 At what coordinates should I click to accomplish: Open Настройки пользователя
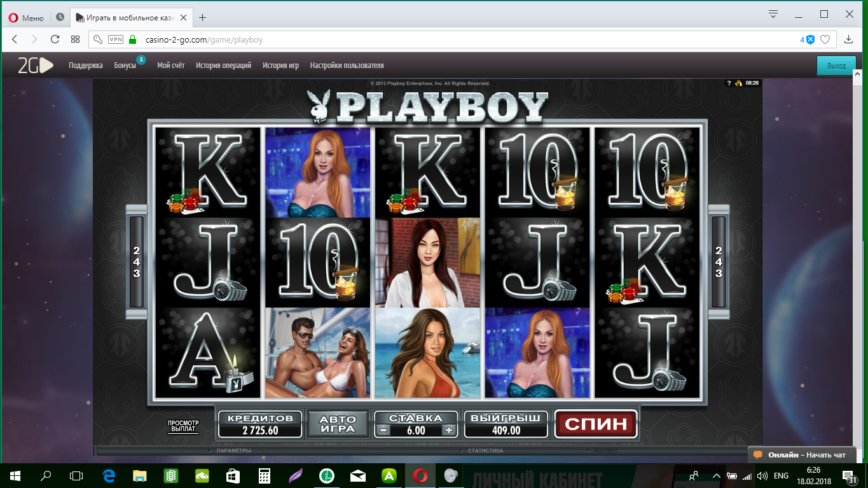coord(347,66)
